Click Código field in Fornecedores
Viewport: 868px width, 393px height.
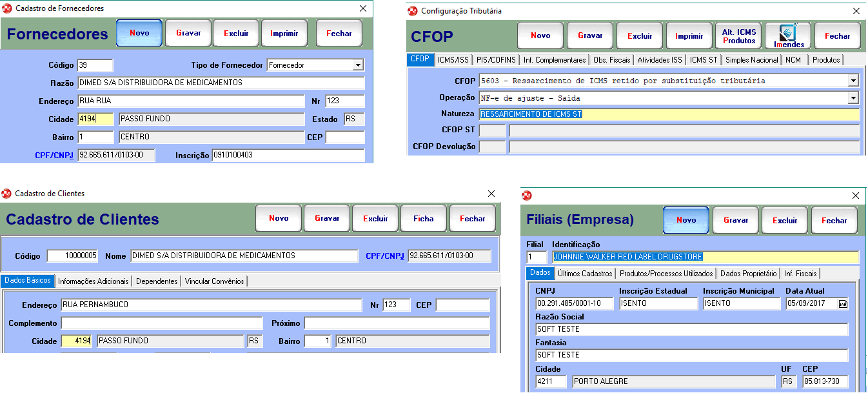click(x=95, y=65)
